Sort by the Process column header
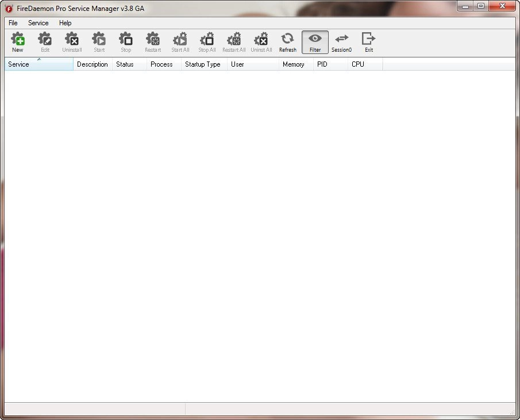Image resolution: width=520 pixels, height=420 pixels. pos(164,64)
